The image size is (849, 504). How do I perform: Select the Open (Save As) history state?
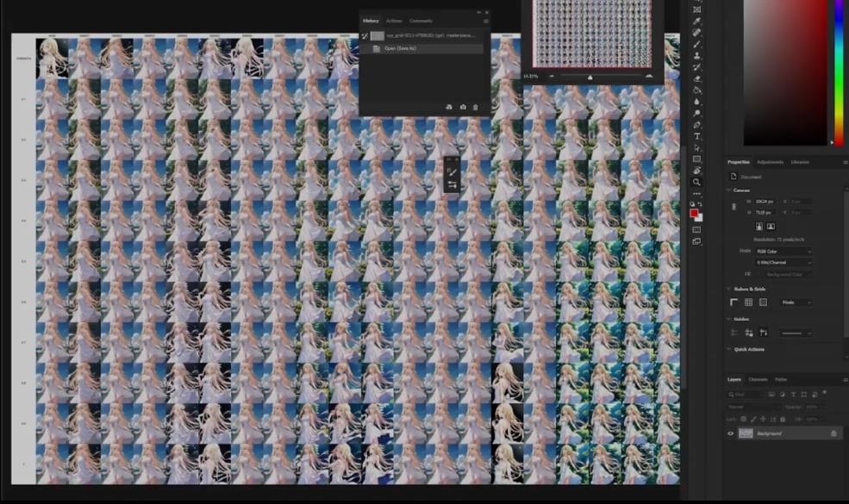(x=400, y=48)
